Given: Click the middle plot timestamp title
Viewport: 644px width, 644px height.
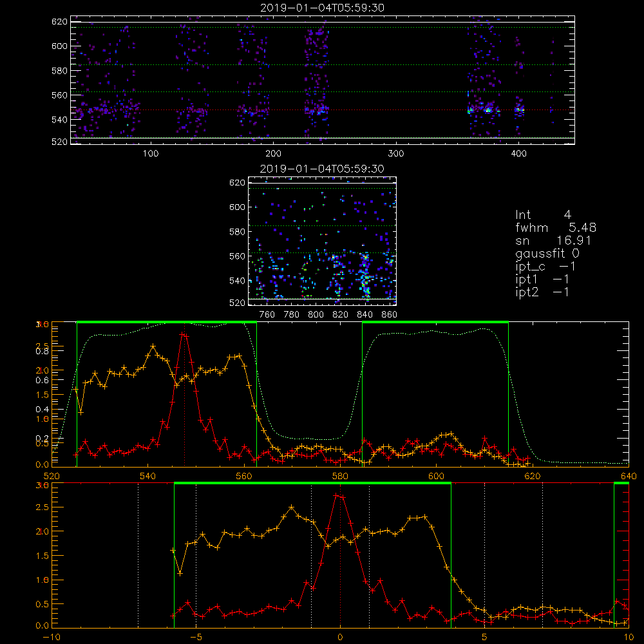Looking at the screenshot, I should click(323, 169).
